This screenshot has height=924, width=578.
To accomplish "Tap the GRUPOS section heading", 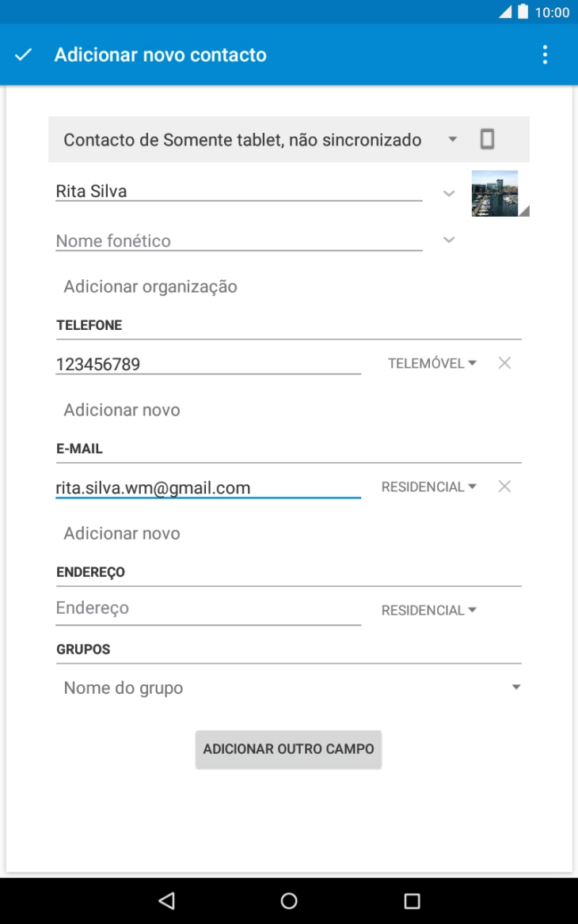I will coord(83,649).
